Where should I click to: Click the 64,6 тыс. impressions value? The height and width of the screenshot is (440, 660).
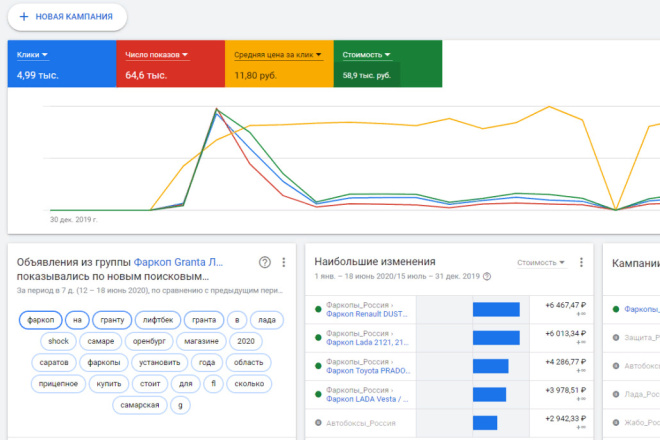[146, 75]
